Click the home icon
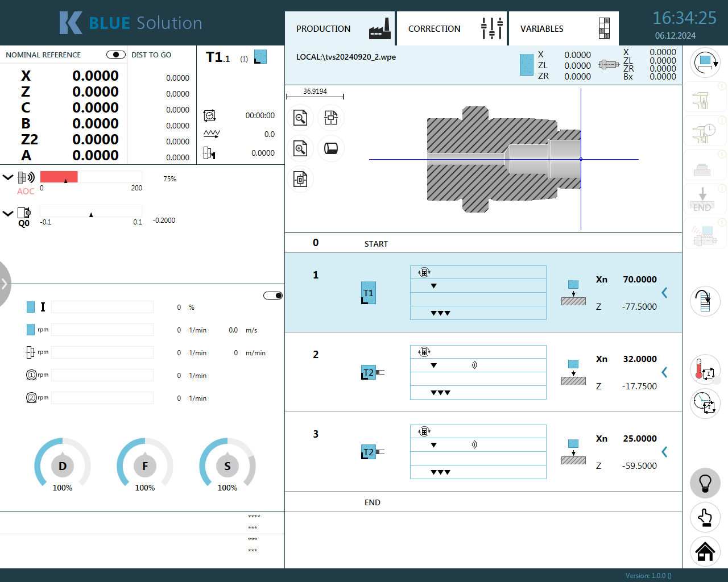This screenshot has height=582, width=728. pos(705,551)
